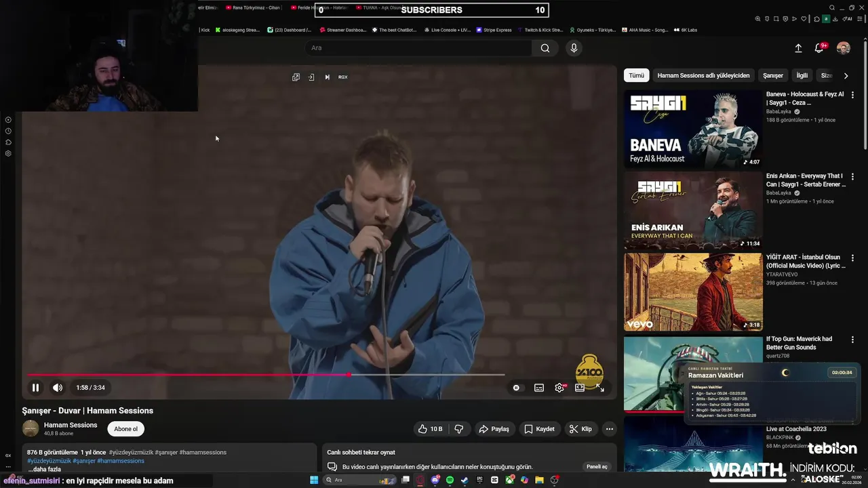Image resolution: width=868 pixels, height=488 pixels.
Task: Show more chips with right chevron
Action: coord(846,76)
